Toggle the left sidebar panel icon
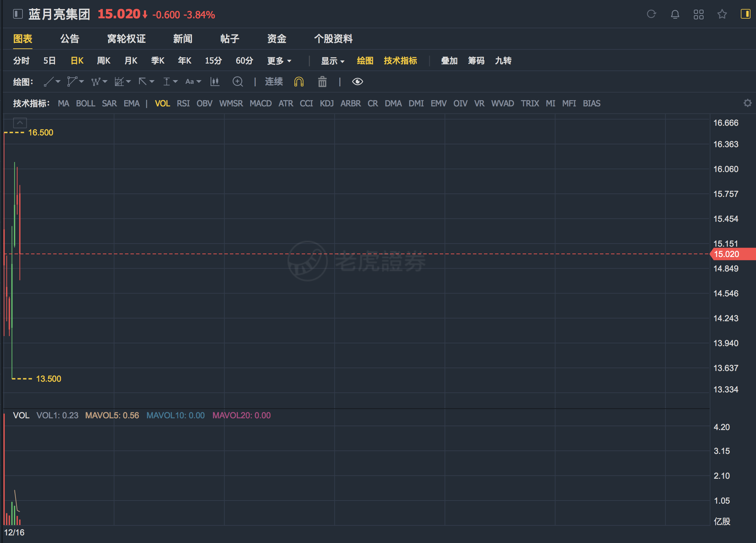This screenshot has width=756, height=543. 18,14
